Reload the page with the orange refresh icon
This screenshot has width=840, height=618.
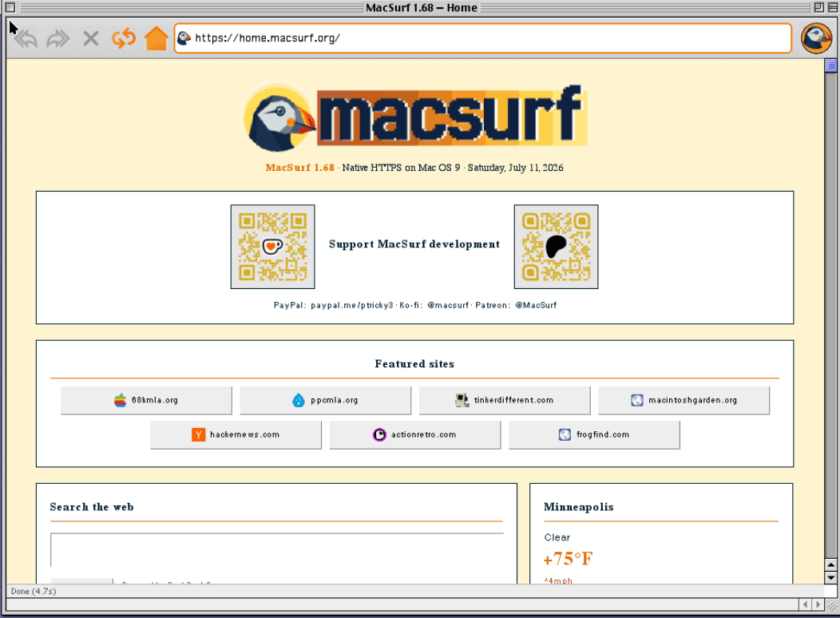pos(124,38)
